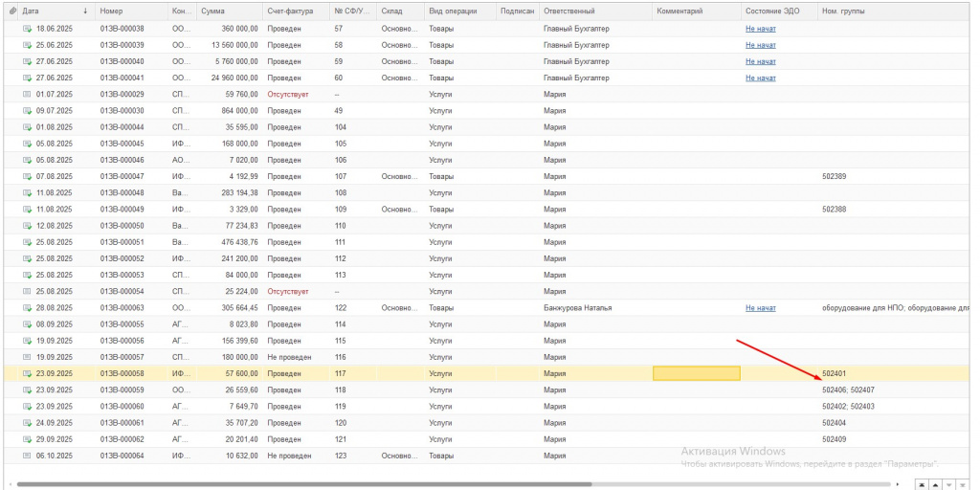Select the Ном. группы value 502409
The width and height of the screenshot is (980, 490).
[835, 439]
